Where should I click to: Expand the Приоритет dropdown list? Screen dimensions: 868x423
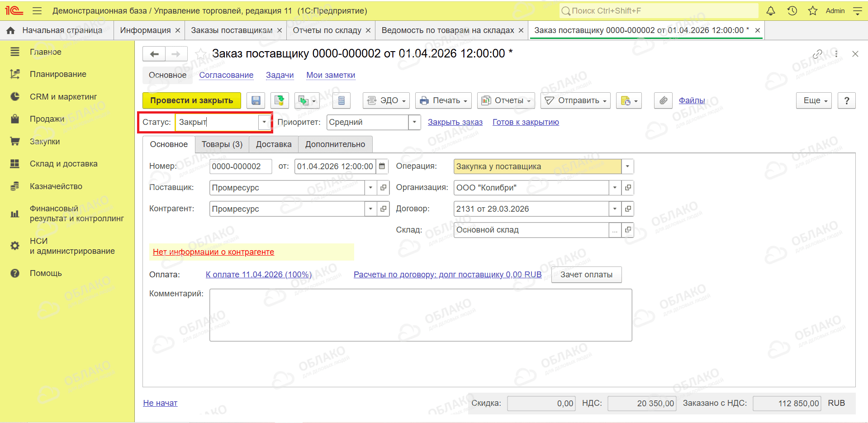[414, 122]
